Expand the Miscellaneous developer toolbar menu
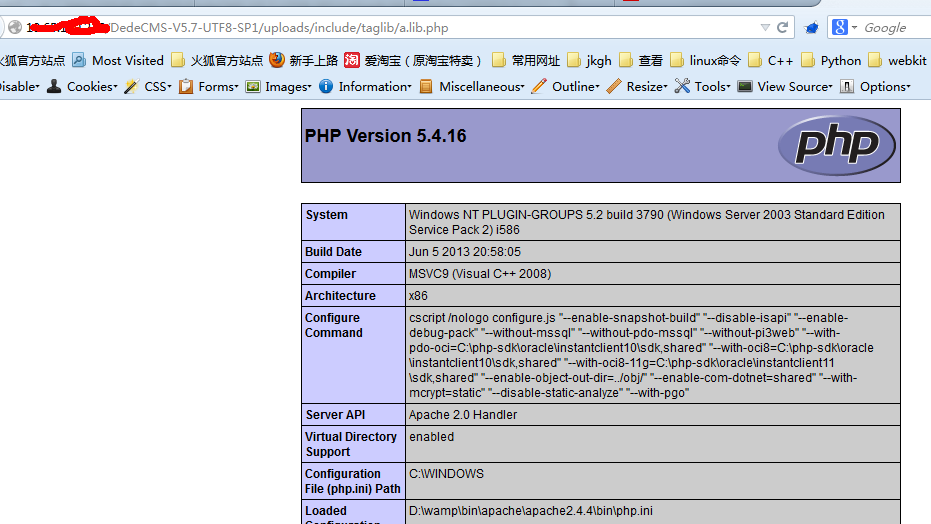Viewport: 931px width, 524px height. tap(482, 87)
